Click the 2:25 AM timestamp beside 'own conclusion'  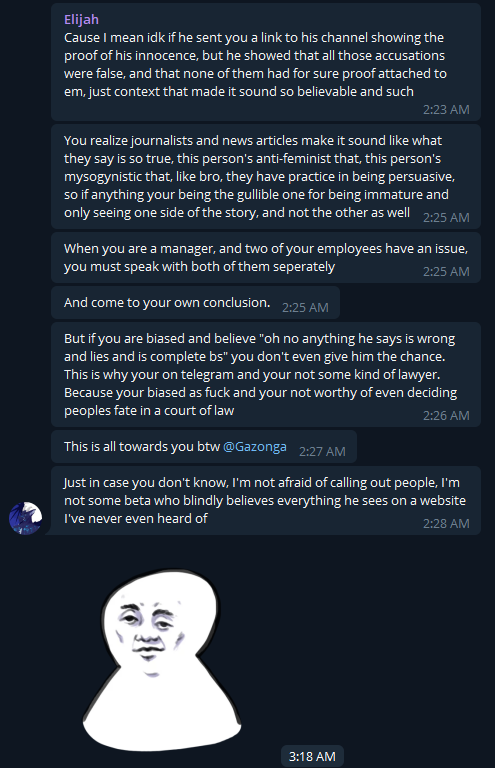pyautogui.click(x=305, y=308)
